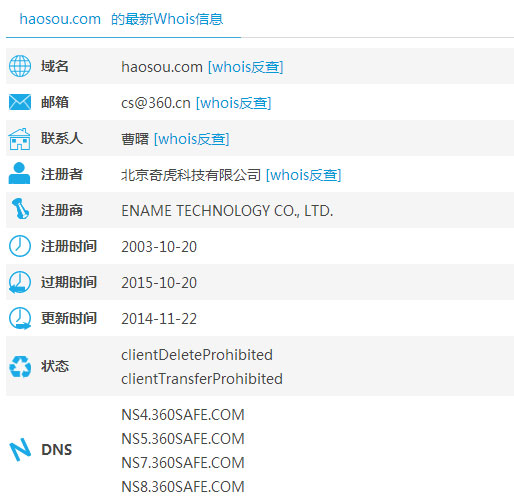Click the 状态 row label
The image size is (514, 499).
(55, 366)
